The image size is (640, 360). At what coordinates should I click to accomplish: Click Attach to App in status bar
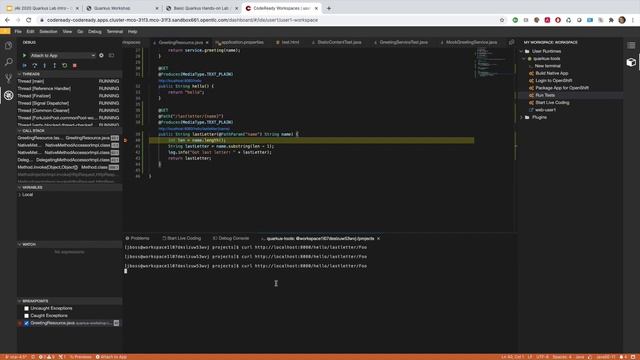click(111, 357)
